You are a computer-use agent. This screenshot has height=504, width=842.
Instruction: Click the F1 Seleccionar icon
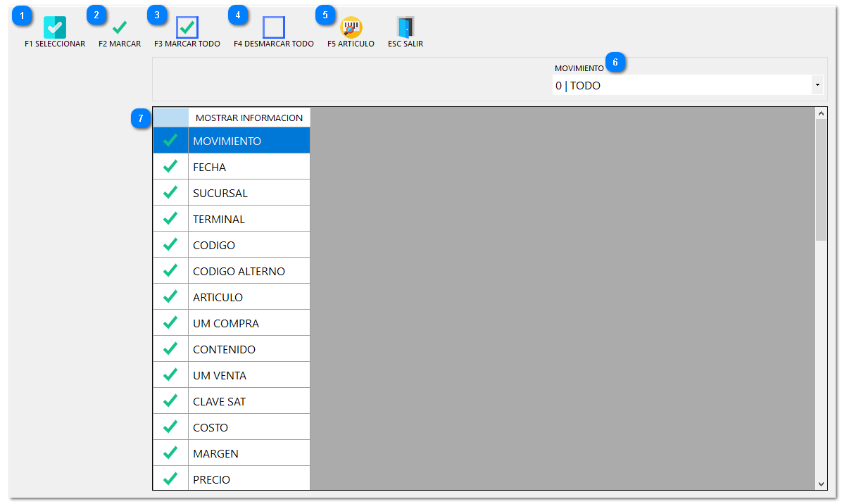(x=55, y=27)
